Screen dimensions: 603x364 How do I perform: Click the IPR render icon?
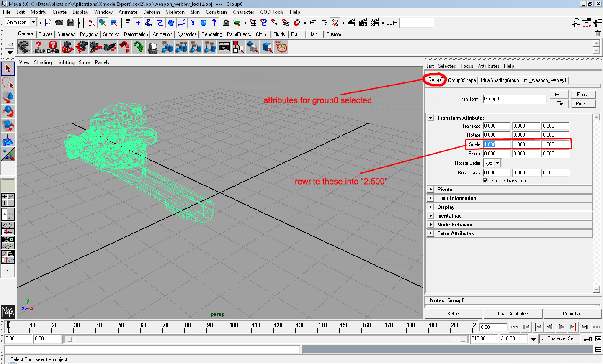point(363,23)
